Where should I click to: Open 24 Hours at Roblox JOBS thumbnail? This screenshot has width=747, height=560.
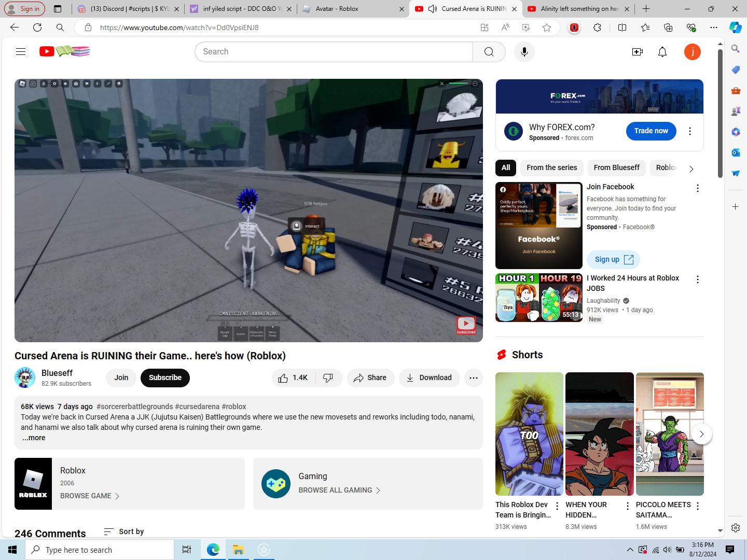coord(539,298)
